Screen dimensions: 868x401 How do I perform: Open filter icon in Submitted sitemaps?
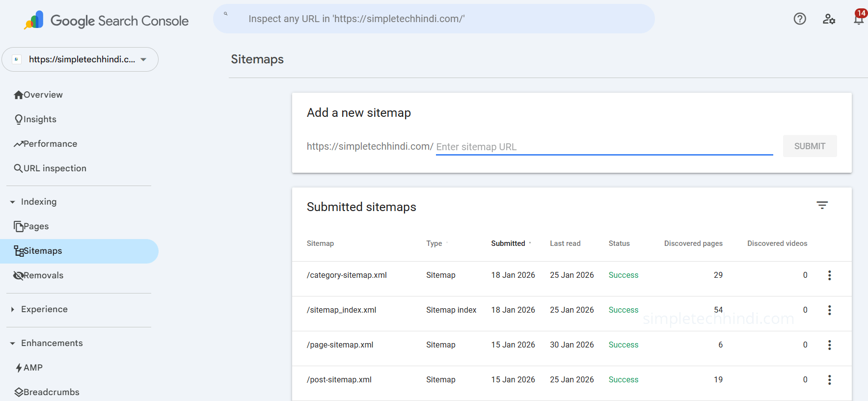pos(822,205)
